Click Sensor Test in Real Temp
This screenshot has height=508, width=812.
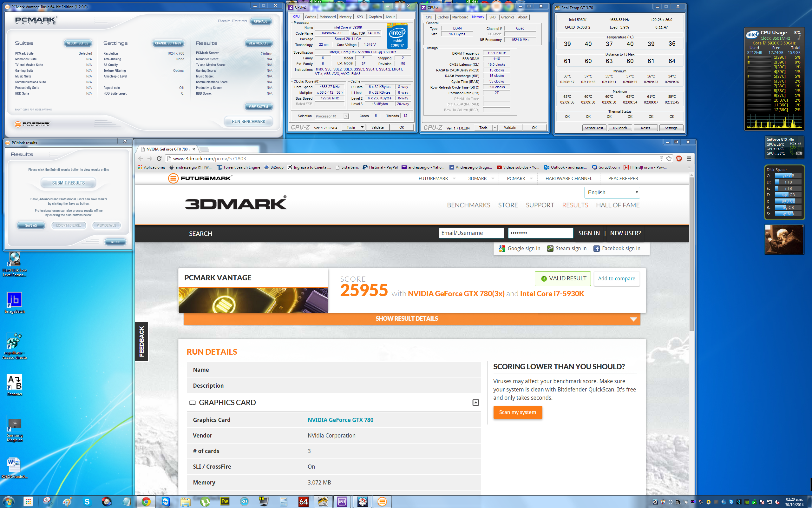594,128
